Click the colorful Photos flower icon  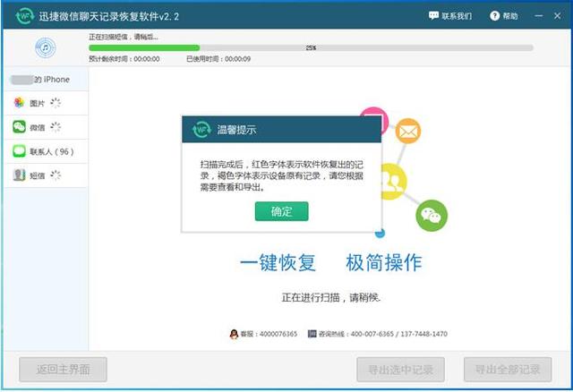(x=19, y=103)
